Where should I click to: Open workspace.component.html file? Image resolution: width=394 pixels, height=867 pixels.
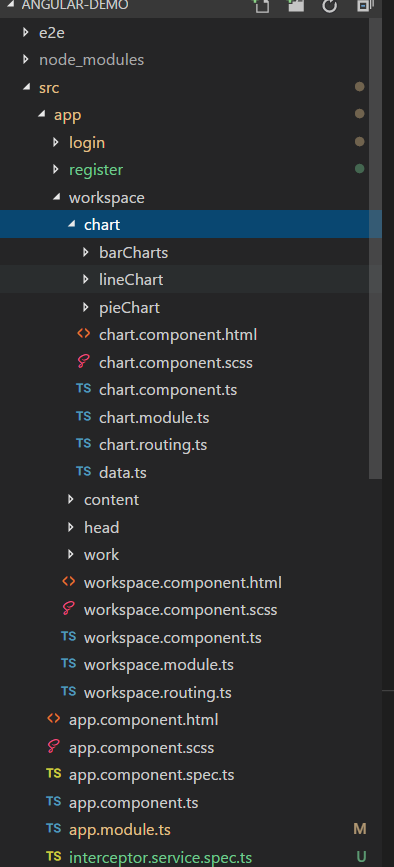coord(183,582)
